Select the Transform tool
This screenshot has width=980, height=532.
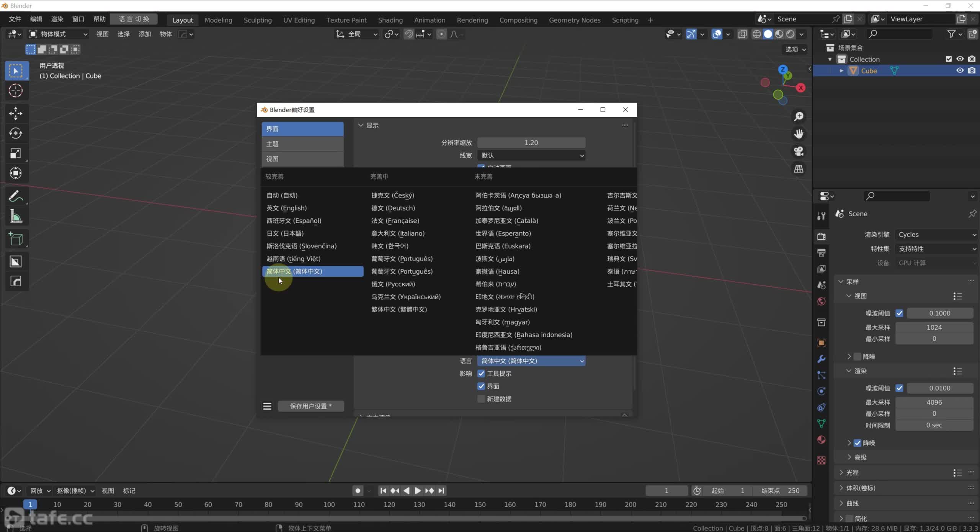click(x=16, y=173)
